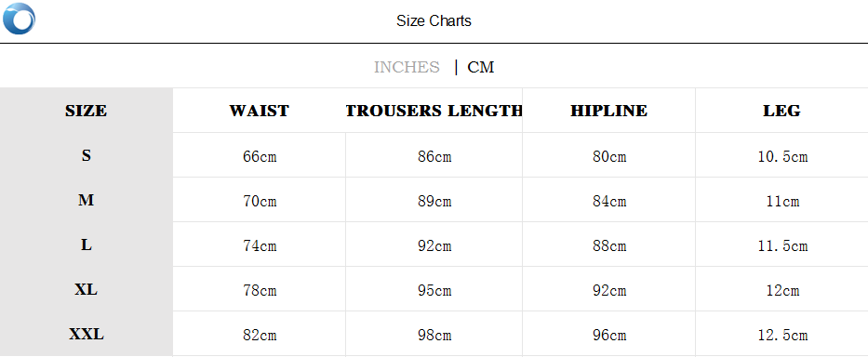Click the Size Charts title

(x=434, y=21)
